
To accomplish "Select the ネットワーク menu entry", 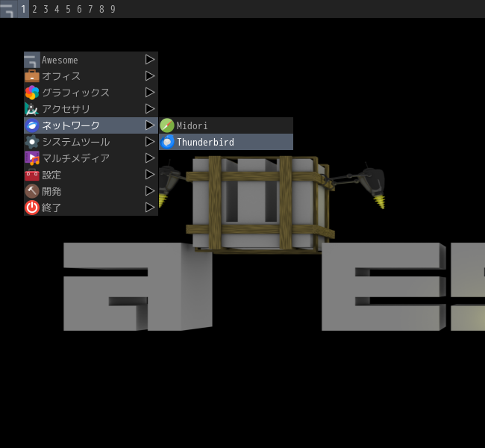I will (x=91, y=125).
